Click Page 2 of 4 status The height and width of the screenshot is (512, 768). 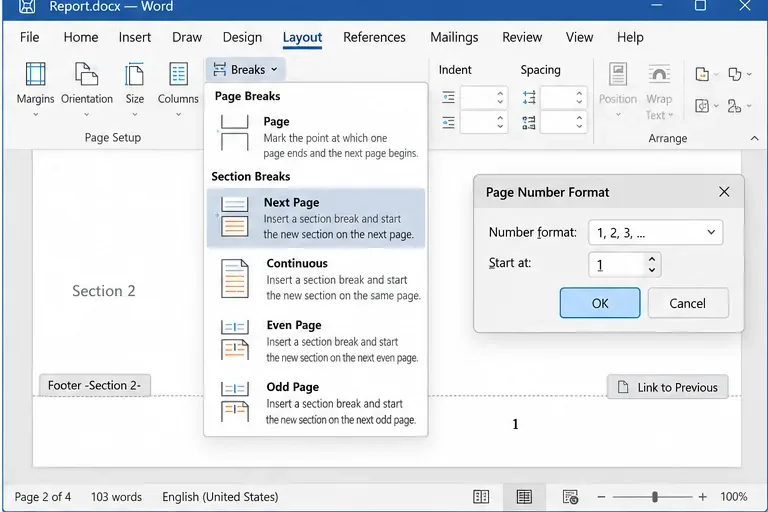(43, 497)
